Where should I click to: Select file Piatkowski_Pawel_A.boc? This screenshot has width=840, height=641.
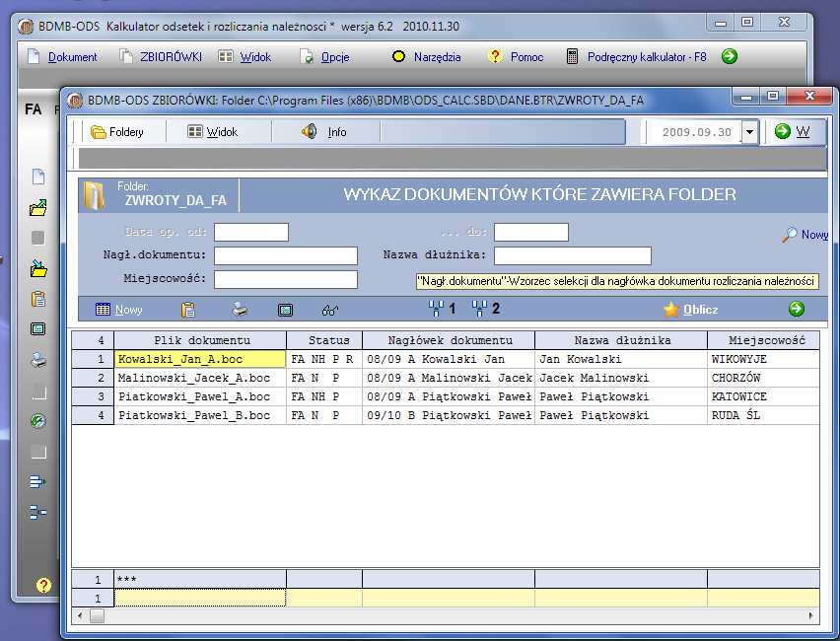[x=200, y=396]
